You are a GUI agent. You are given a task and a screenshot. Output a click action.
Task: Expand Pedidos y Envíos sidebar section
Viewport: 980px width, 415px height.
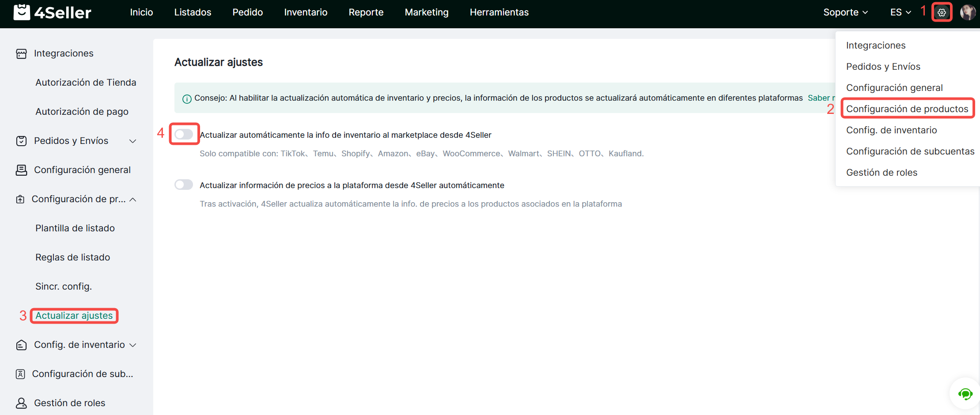[132, 141]
